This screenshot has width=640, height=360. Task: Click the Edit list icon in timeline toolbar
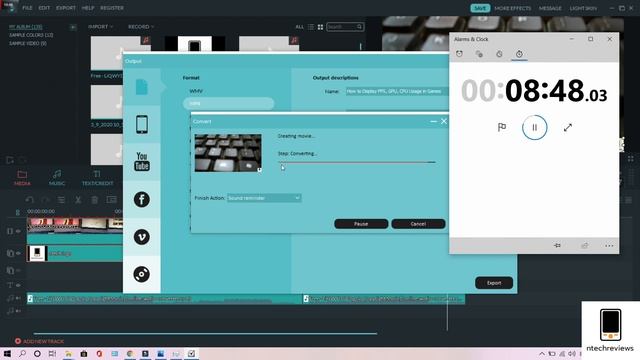(x=61, y=200)
